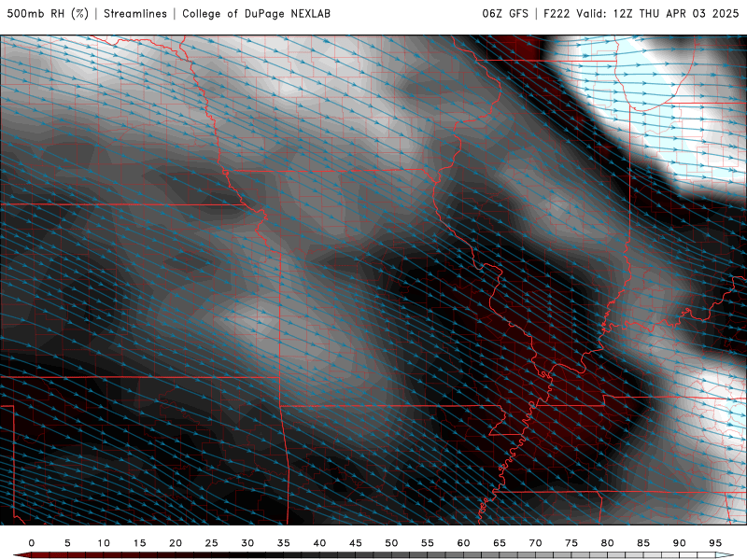Click the 0 value on color scale
This screenshot has width=747, height=560.
pos(32,543)
